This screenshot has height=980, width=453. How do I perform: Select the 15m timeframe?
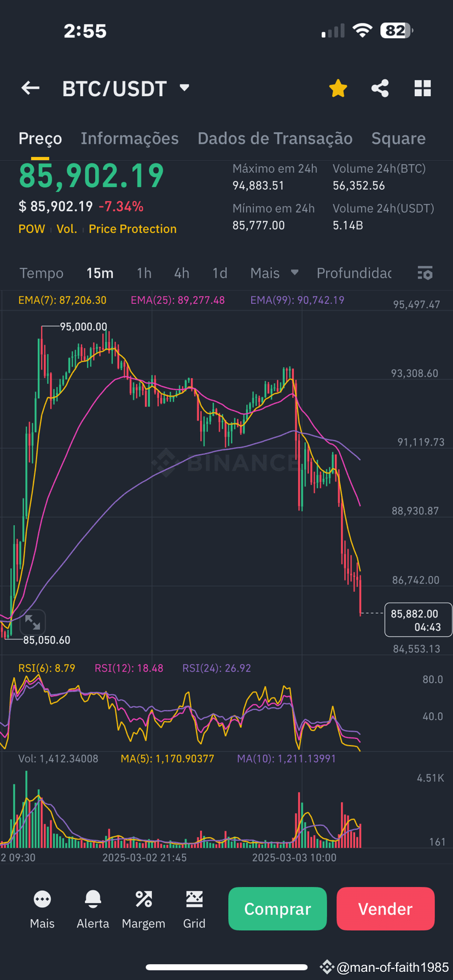[100, 273]
